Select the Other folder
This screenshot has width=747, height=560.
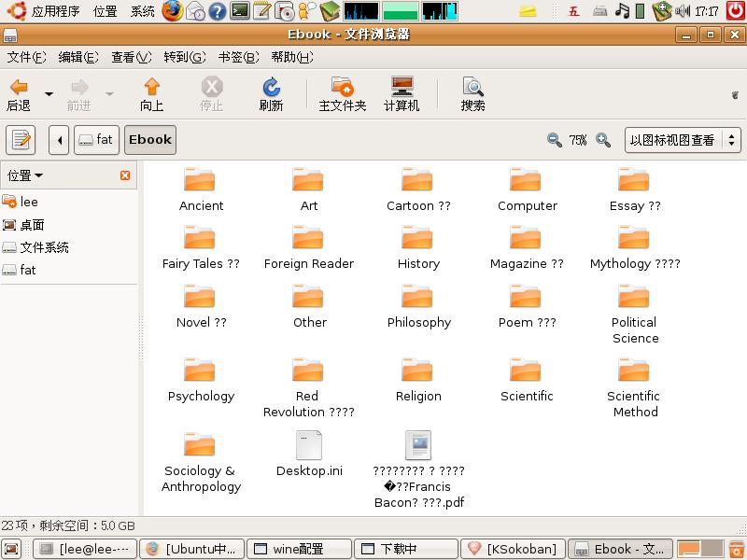(309, 306)
